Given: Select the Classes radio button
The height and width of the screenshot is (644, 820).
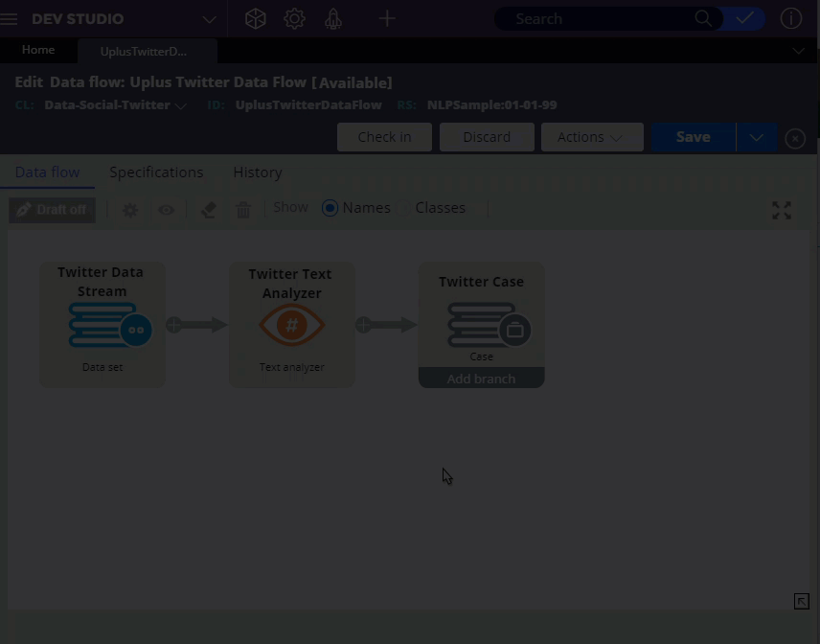Looking at the screenshot, I should tap(403, 208).
